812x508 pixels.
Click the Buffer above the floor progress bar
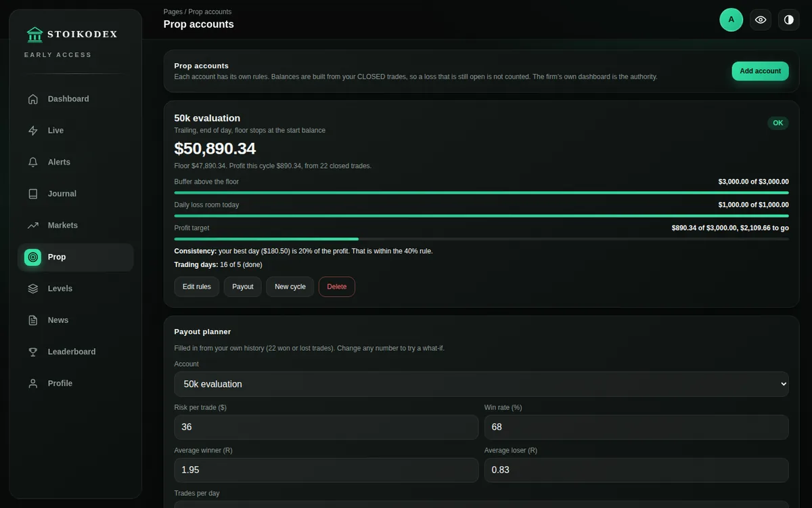pyautogui.click(x=481, y=193)
